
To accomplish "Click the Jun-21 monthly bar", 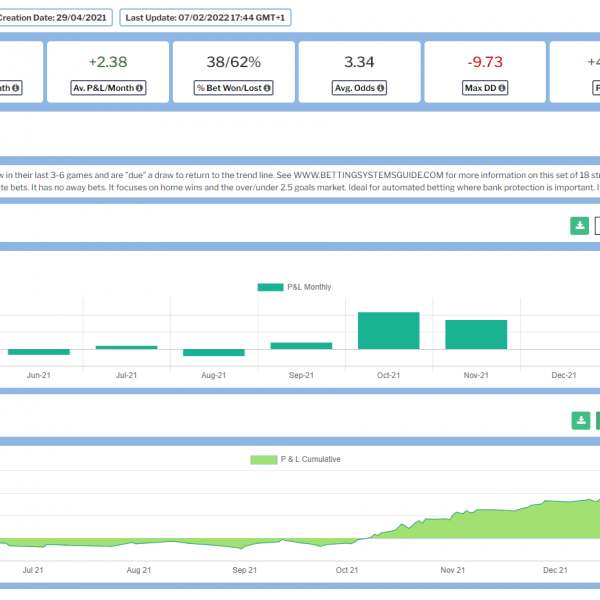I will click(x=39, y=352).
